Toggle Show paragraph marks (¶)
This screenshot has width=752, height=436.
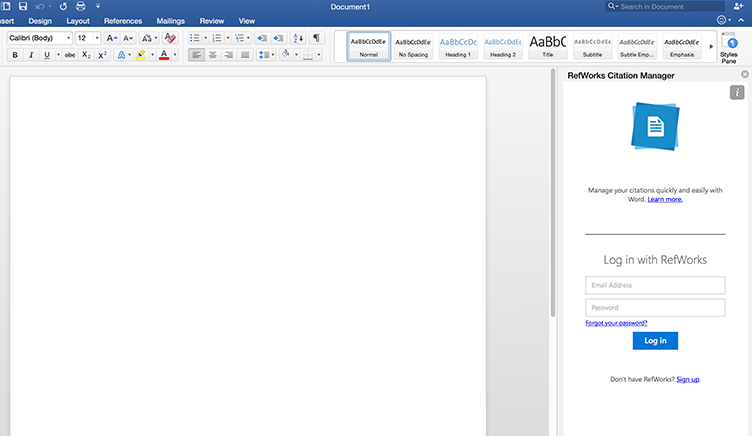(317, 38)
